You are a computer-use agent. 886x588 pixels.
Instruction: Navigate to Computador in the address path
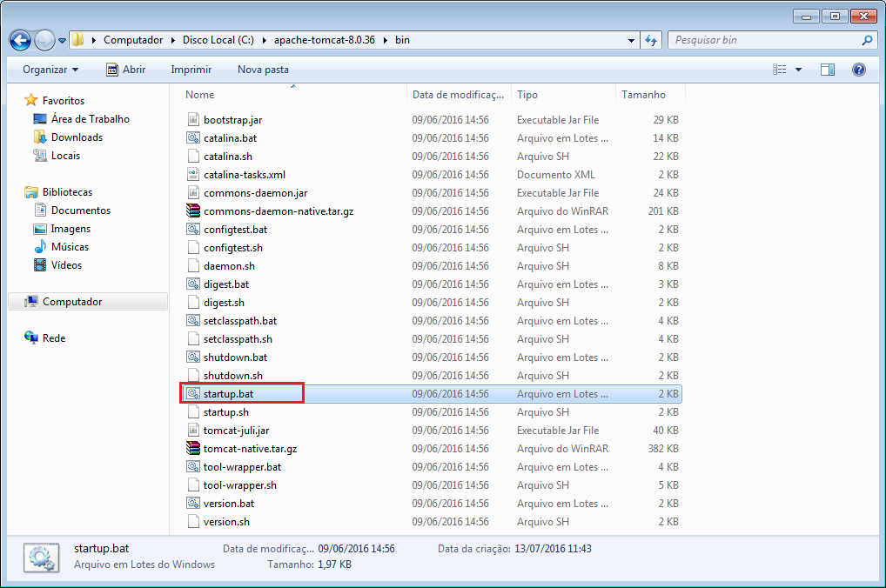pos(133,40)
